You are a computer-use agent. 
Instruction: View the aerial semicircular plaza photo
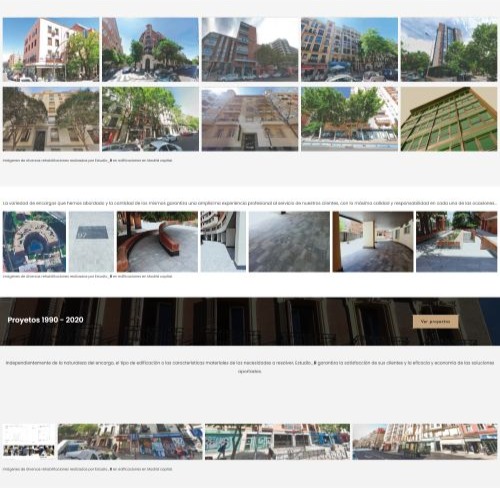(x=34, y=242)
